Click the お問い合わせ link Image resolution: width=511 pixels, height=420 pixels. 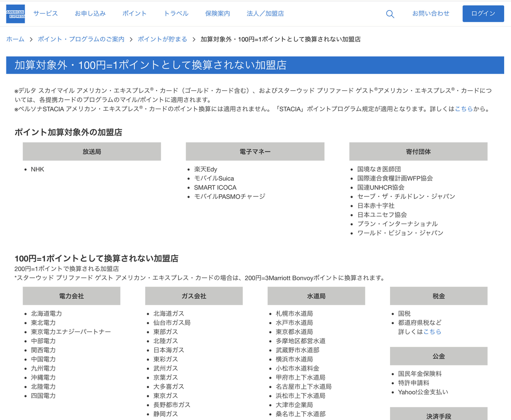click(x=431, y=14)
